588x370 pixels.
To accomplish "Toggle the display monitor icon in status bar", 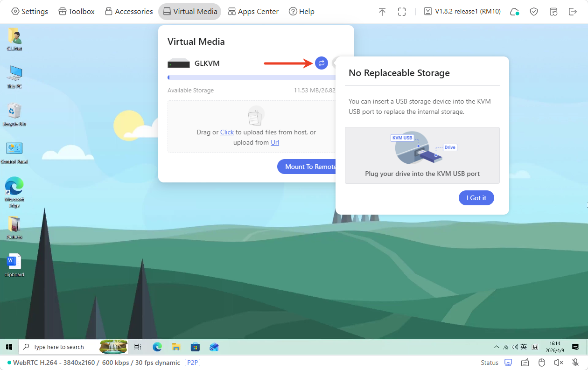I will [508, 363].
